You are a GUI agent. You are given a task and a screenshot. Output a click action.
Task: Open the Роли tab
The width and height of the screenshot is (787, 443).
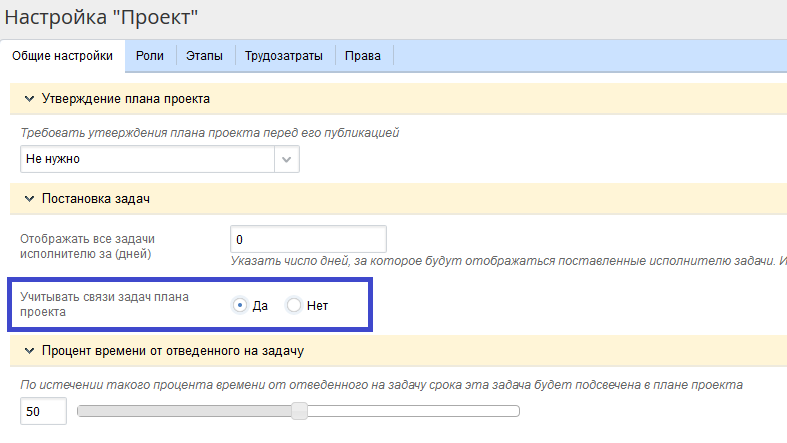[149, 56]
